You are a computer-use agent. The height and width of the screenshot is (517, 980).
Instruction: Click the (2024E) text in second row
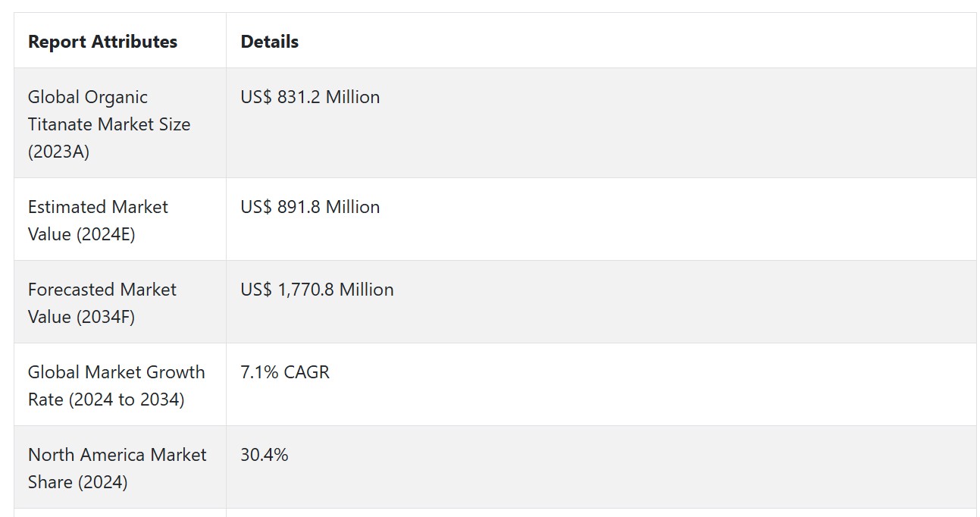pyautogui.click(x=105, y=234)
